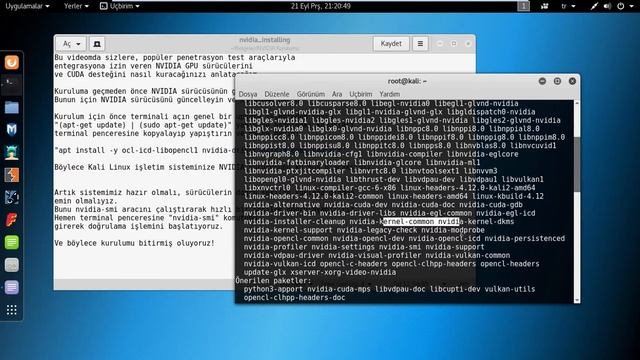This screenshot has height=360, width=640.
Task: Open the Armitage character dock icon
Action: click(x=11, y=152)
